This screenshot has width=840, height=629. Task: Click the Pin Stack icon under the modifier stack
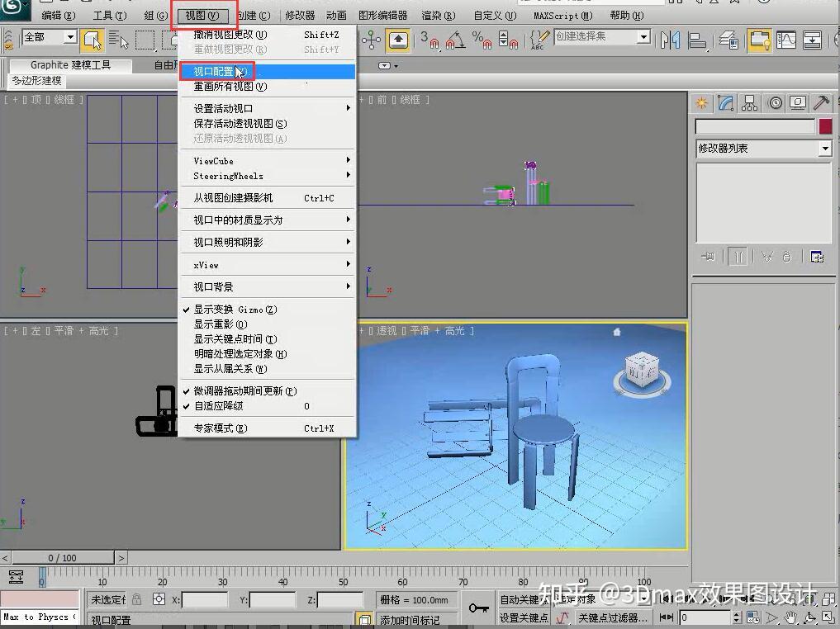pyautogui.click(x=708, y=256)
